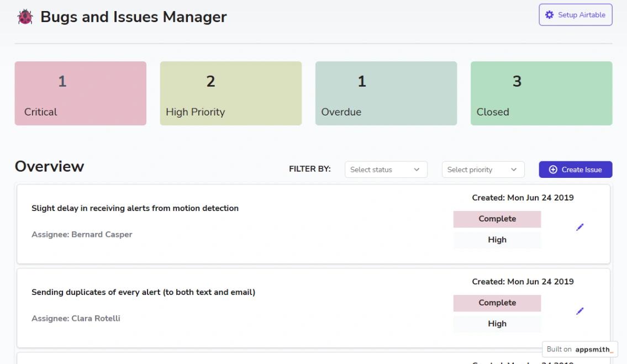Click the Bugs and Issues Manager title
Image resolution: width=627 pixels, height=364 pixels.
coord(134,17)
